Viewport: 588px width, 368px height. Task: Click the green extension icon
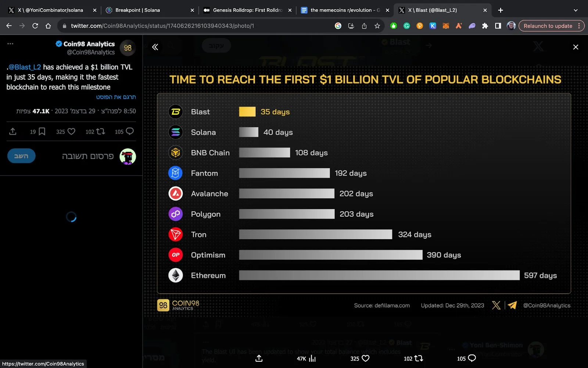(394, 26)
